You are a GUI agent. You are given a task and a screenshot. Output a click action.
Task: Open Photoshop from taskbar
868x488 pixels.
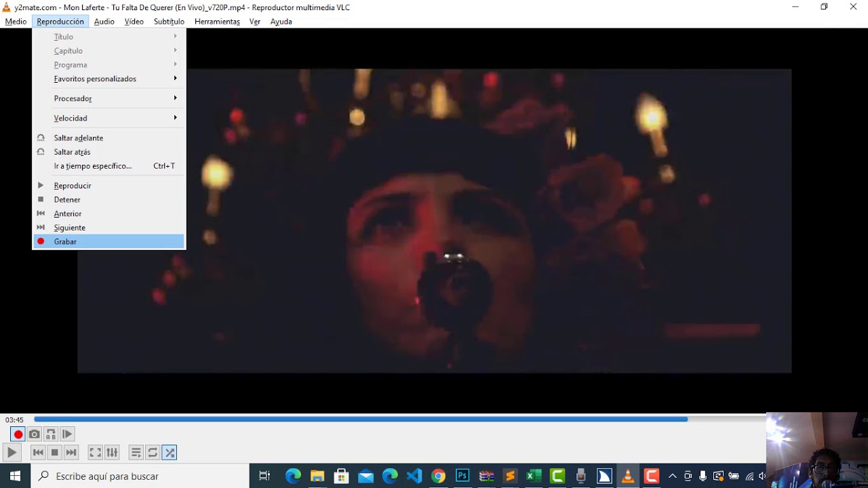click(462, 476)
